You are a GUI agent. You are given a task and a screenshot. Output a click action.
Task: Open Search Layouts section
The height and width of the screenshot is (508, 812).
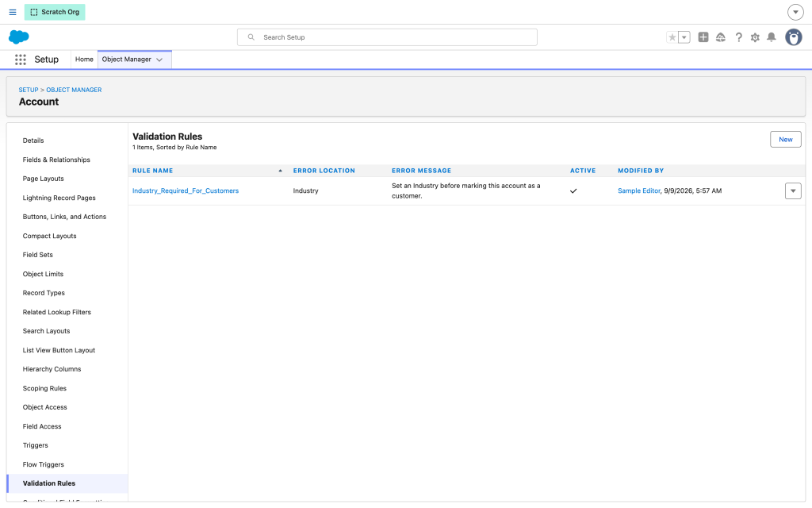[x=46, y=331]
